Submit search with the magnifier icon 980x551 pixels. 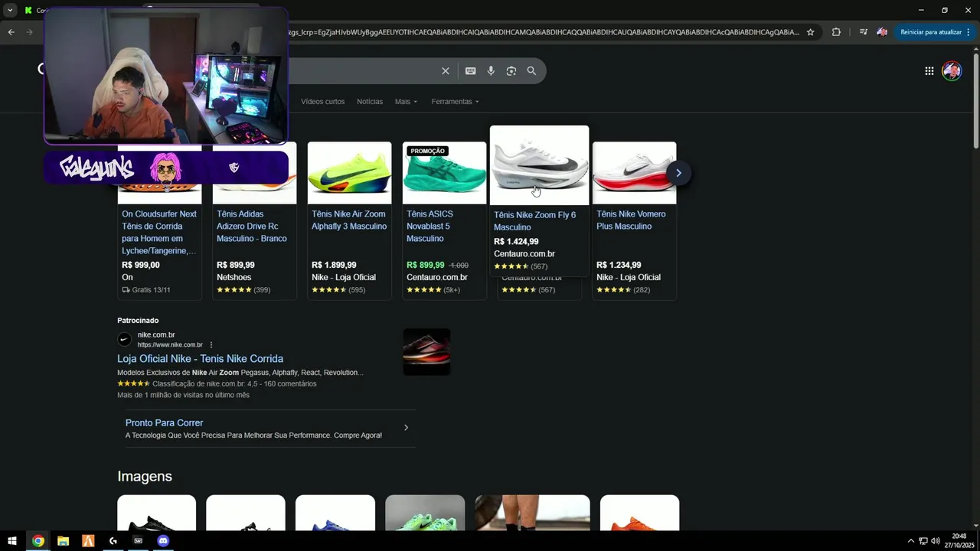tap(531, 71)
